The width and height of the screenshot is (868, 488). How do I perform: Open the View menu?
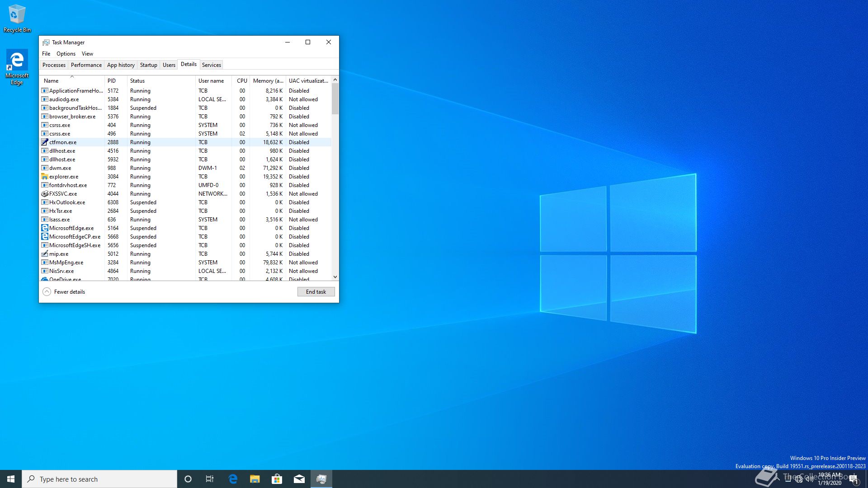pos(87,53)
